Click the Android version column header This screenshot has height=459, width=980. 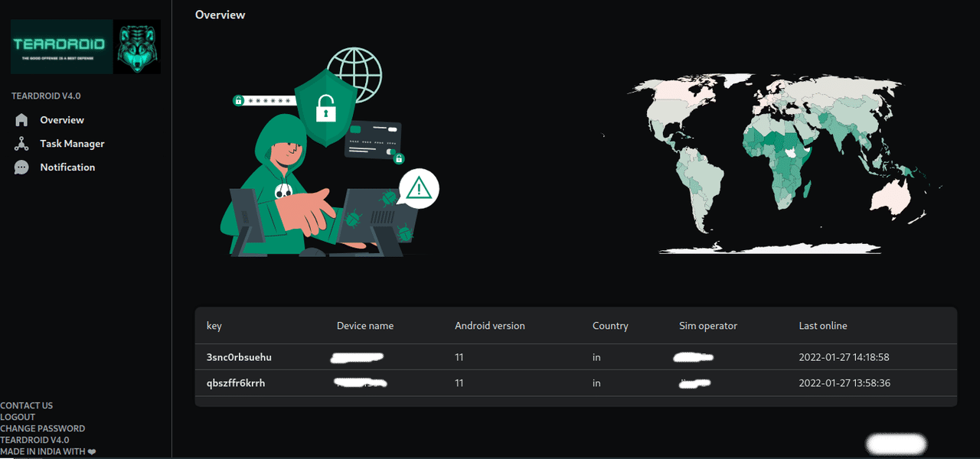[490, 326]
